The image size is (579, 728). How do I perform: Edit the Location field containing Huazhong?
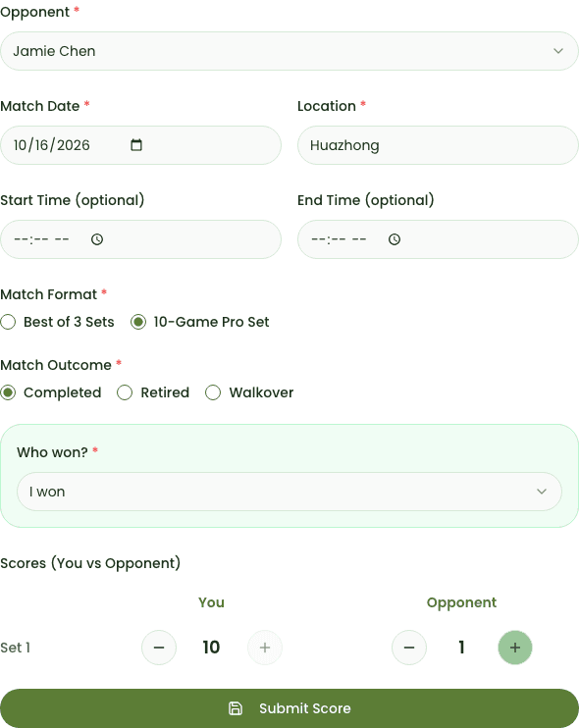coord(438,145)
